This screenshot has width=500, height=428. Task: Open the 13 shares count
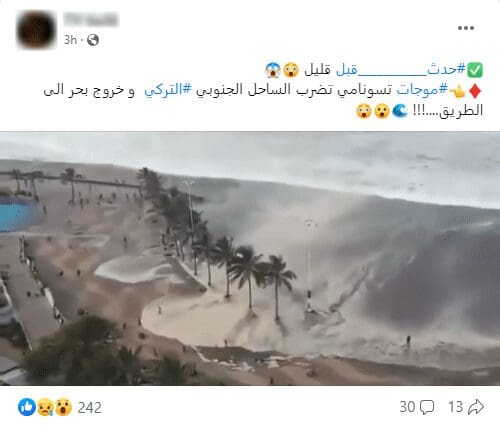(455, 407)
